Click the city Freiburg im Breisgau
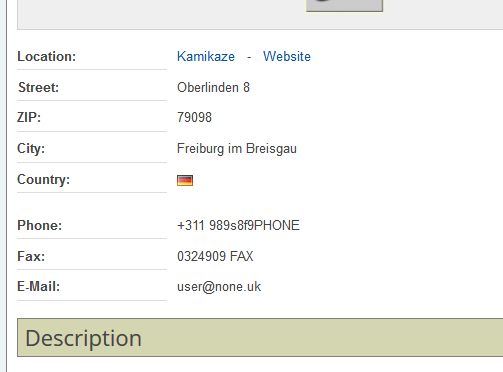Image resolution: width=503 pixels, height=372 pixels. tap(237, 149)
